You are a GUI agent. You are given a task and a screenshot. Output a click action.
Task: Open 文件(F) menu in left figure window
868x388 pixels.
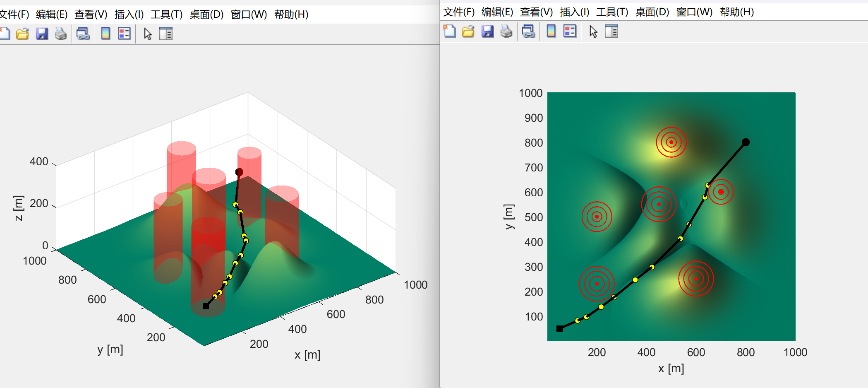(x=14, y=14)
